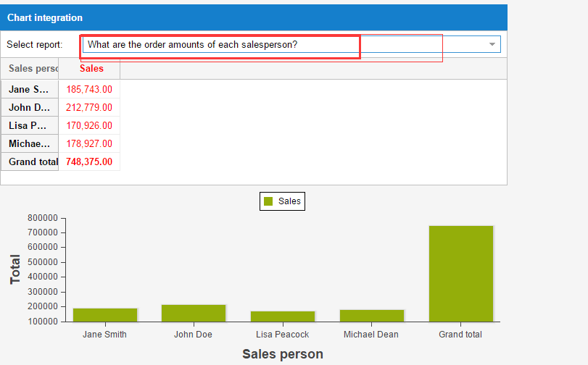Image resolution: width=588 pixels, height=365 pixels.
Task: Click the 178,927.00 sales cell
Action: (89, 143)
